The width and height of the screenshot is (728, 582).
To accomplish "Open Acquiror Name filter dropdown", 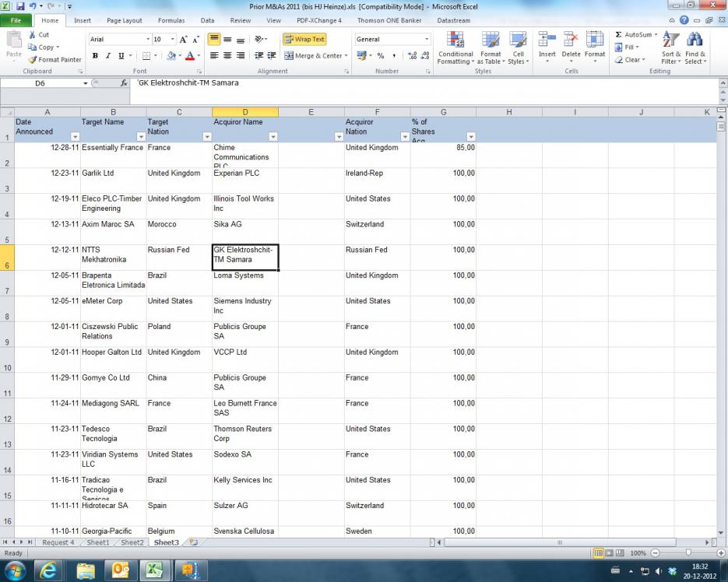I will [x=273, y=137].
